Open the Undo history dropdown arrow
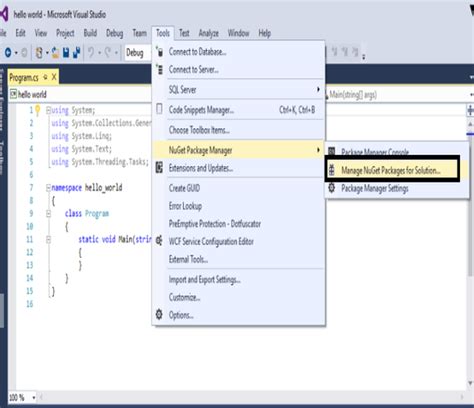This screenshot has height=408, width=474. click(99, 53)
